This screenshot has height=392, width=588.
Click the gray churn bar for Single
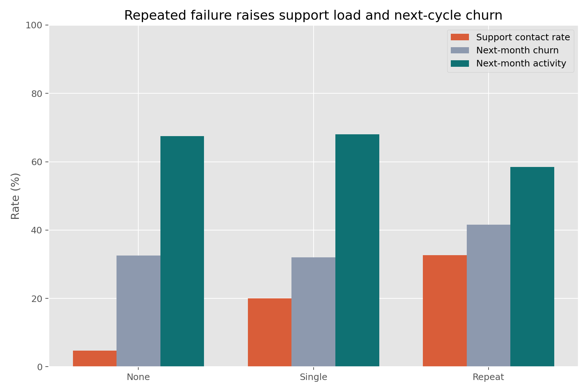[x=313, y=312]
